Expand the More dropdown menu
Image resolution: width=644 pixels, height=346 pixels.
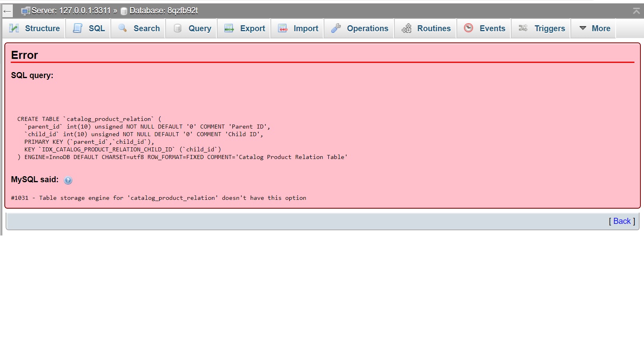point(595,28)
